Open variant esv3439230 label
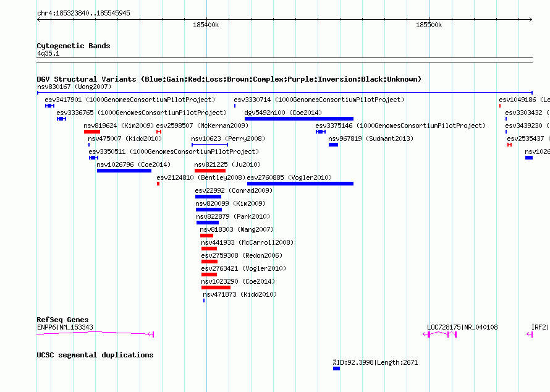Image resolution: width=550 pixels, height=392 pixels. (527, 126)
